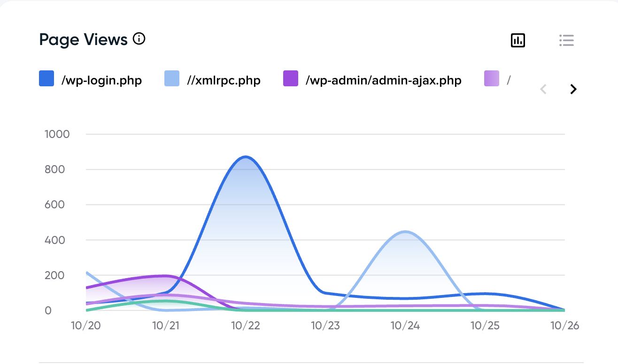Open additional legend entries via right arrow
The height and width of the screenshot is (364, 618).
tap(573, 89)
